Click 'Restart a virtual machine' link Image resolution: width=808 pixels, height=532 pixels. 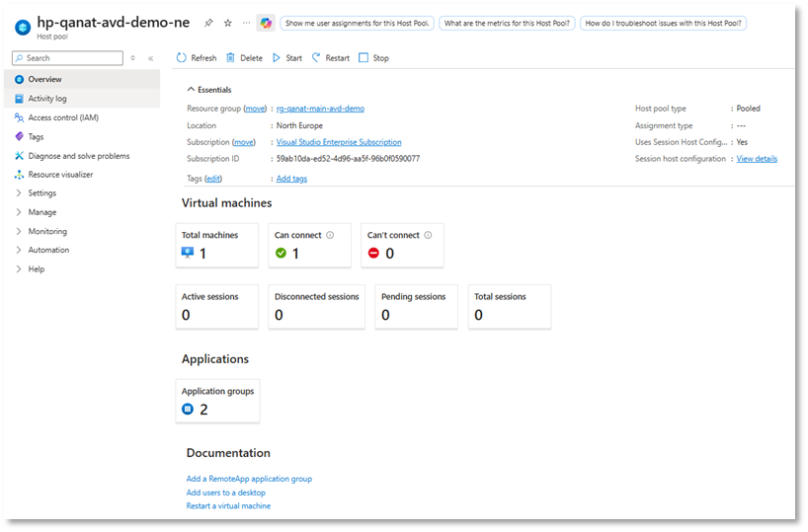(x=228, y=506)
